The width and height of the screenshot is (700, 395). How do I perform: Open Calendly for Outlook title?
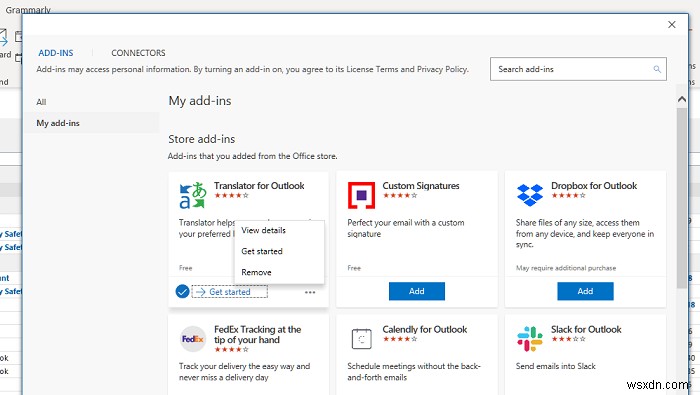point(425,329)
